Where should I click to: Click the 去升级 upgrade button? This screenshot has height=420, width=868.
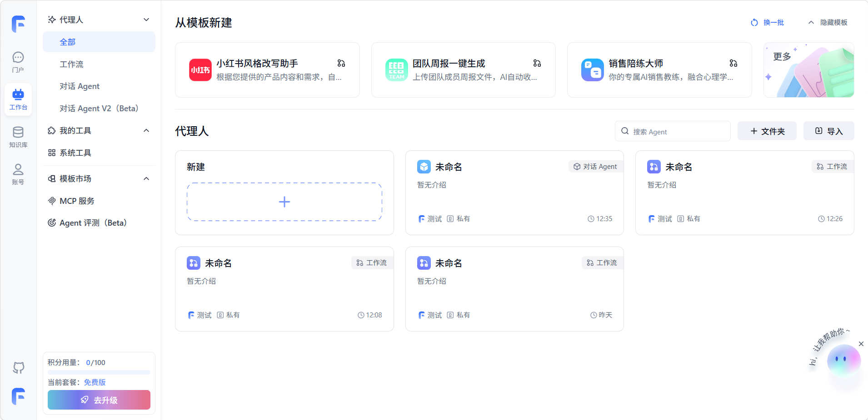tap(99, 400)
